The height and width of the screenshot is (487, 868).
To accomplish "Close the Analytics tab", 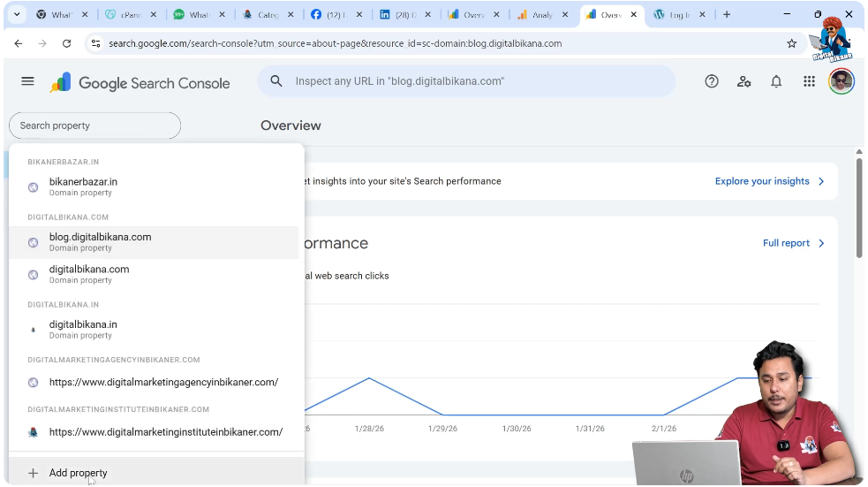I will pos(565,14).
